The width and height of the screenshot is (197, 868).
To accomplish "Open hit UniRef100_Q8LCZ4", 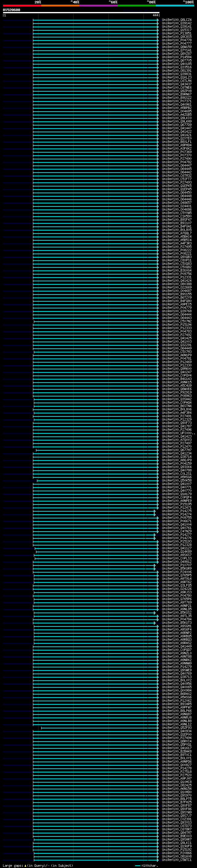I will point(177,20).
